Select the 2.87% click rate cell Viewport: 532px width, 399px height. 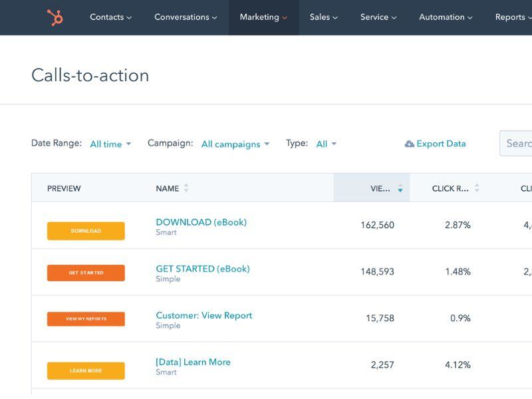coord(458,225)
